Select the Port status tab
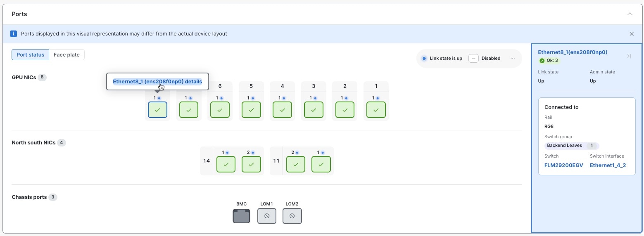The width and height of the screenshot is (644, 236). coord(30,55)
